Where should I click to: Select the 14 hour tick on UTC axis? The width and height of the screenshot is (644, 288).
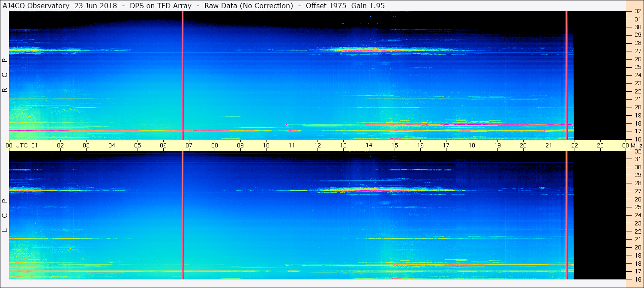tap(369, 145)
